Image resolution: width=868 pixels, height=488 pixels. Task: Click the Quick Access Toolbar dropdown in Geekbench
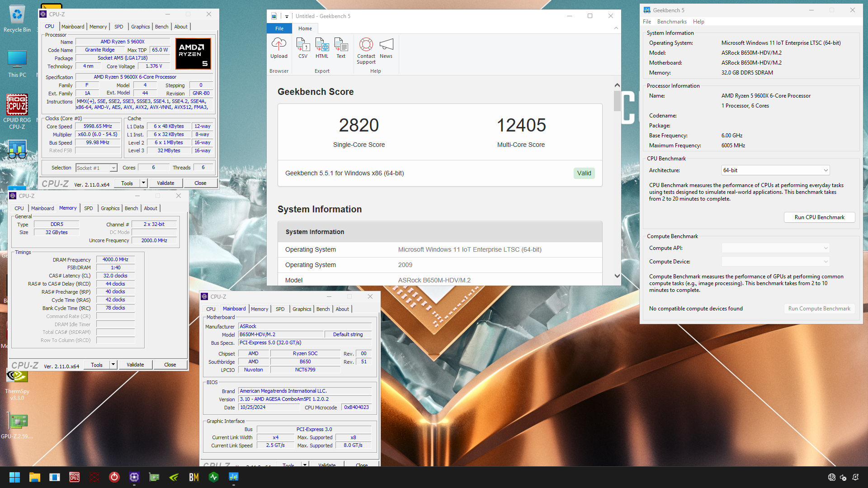tap(287, 16)
